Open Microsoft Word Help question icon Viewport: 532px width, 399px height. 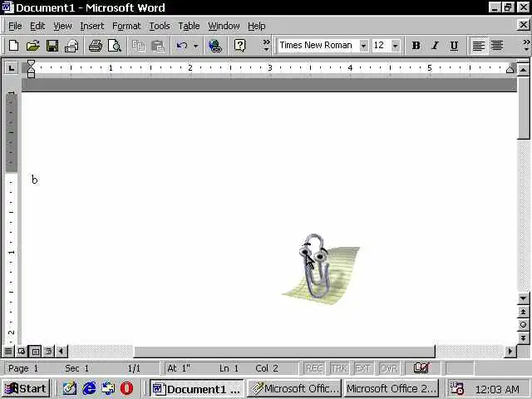pos(240,46)
